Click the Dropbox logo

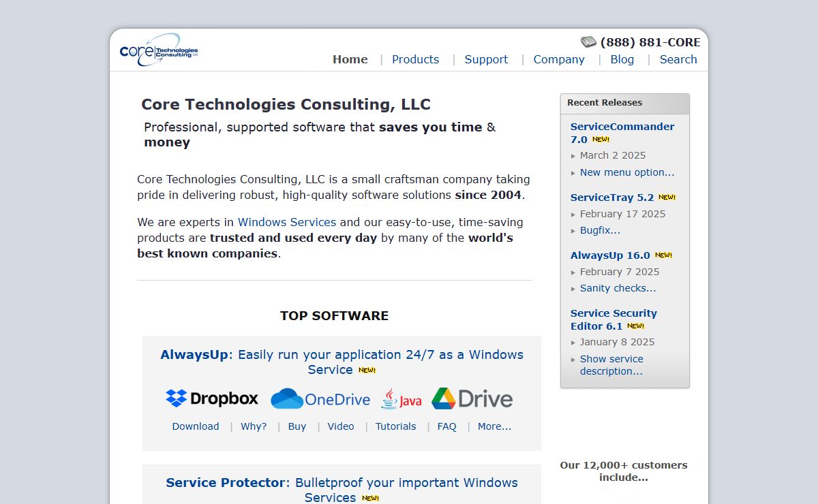pyautogui.click(x=212, y=398)
